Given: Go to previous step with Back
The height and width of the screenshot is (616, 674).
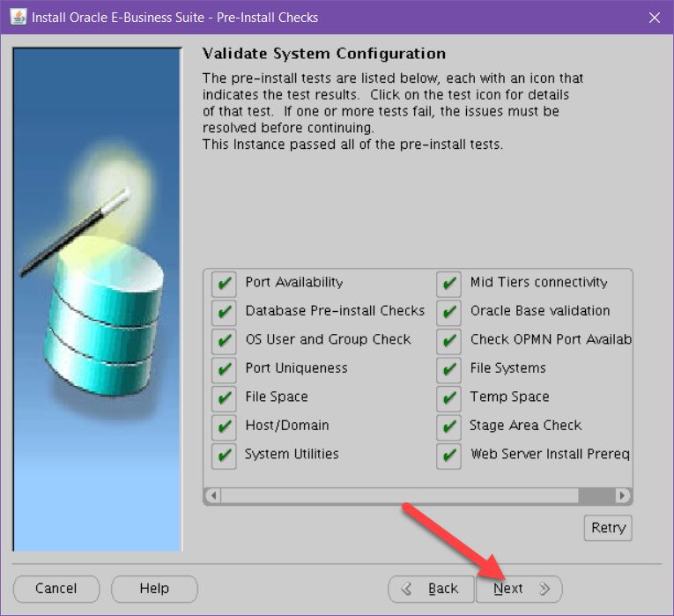Looking at the screenshot, I should tap(431, 589).
